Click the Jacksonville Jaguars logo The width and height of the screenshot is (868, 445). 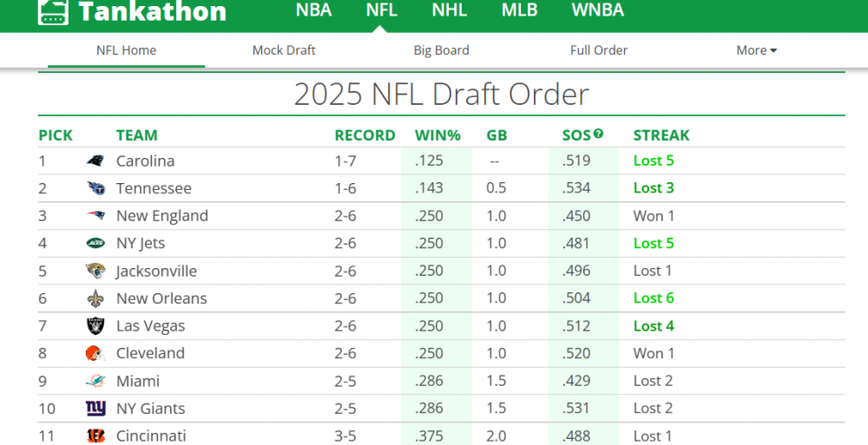(95, 271)
